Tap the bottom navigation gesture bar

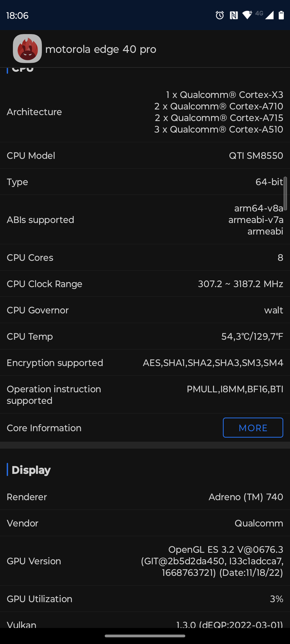[x=145, y=636]
